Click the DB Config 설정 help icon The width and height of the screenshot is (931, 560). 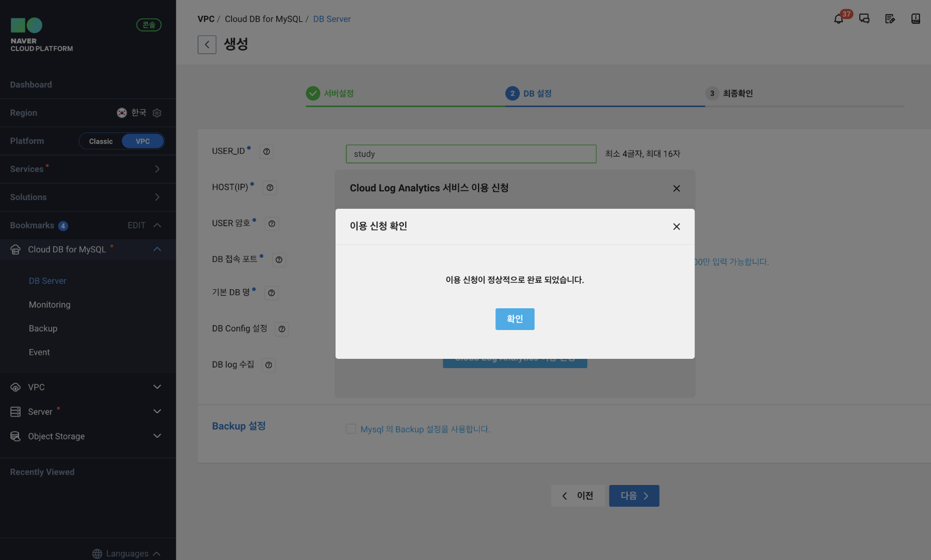click(x=282, y=329)
